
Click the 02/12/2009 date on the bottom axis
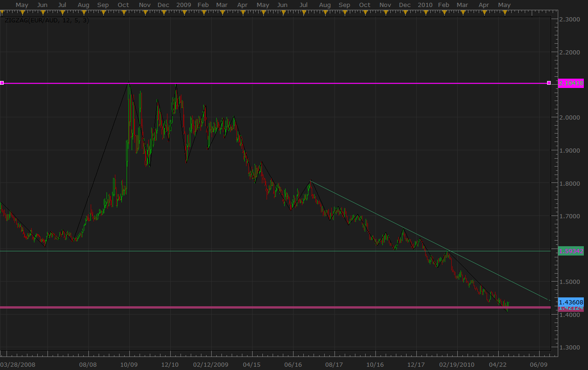[x=211, y=365]
